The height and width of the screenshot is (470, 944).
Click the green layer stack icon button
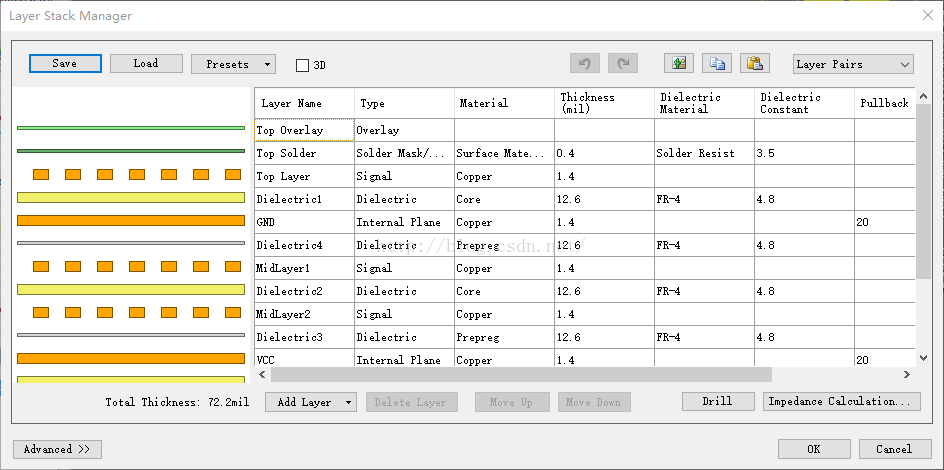point(679,63)
